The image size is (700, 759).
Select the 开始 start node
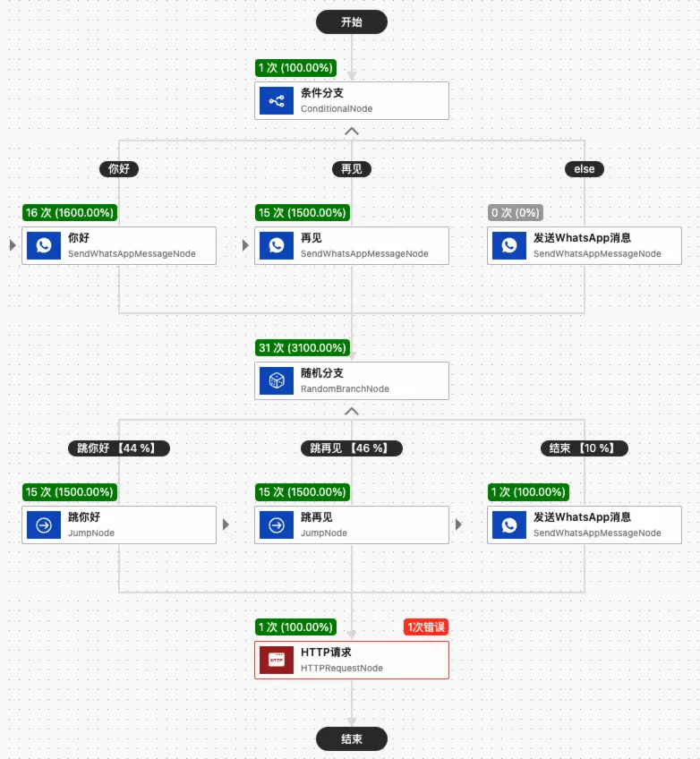click(352, 22)
